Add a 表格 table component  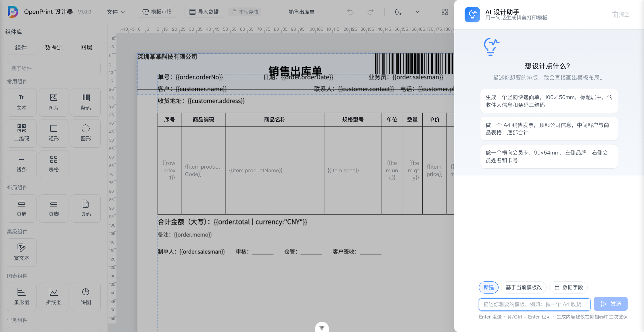click(x=54, y=164)
